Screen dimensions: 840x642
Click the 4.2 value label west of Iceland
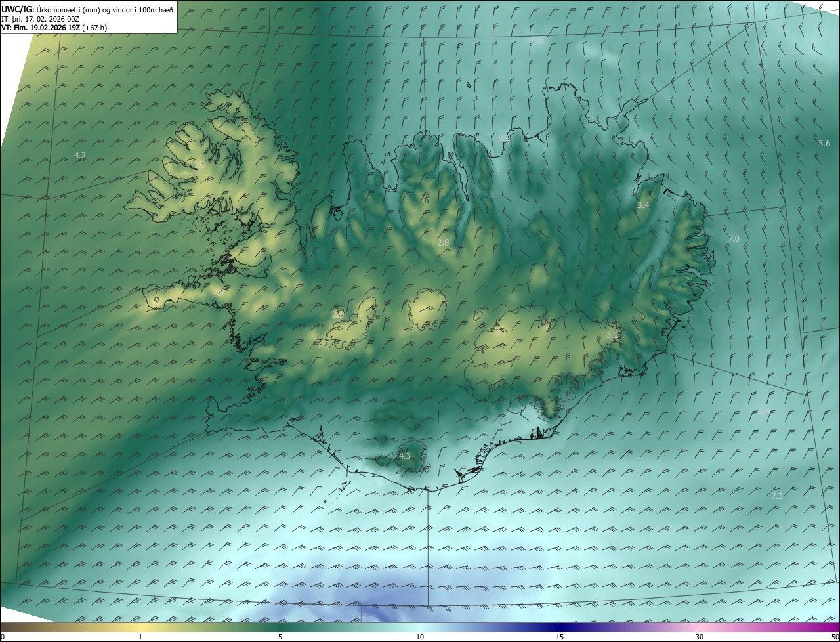[80, 156]
